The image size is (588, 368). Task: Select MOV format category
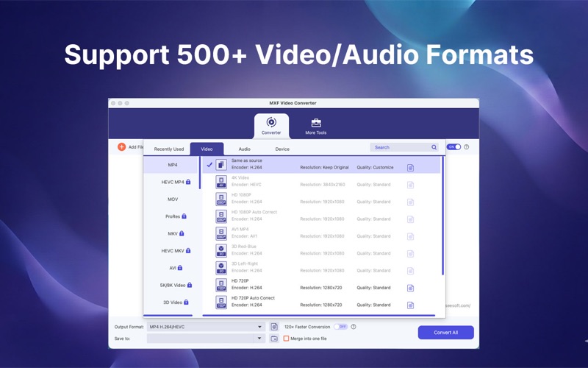pos(173,199)
